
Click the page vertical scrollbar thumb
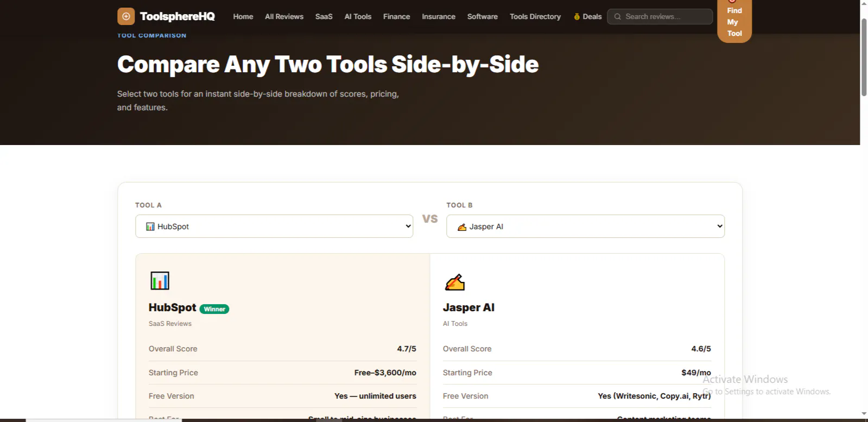pos(864,57)
